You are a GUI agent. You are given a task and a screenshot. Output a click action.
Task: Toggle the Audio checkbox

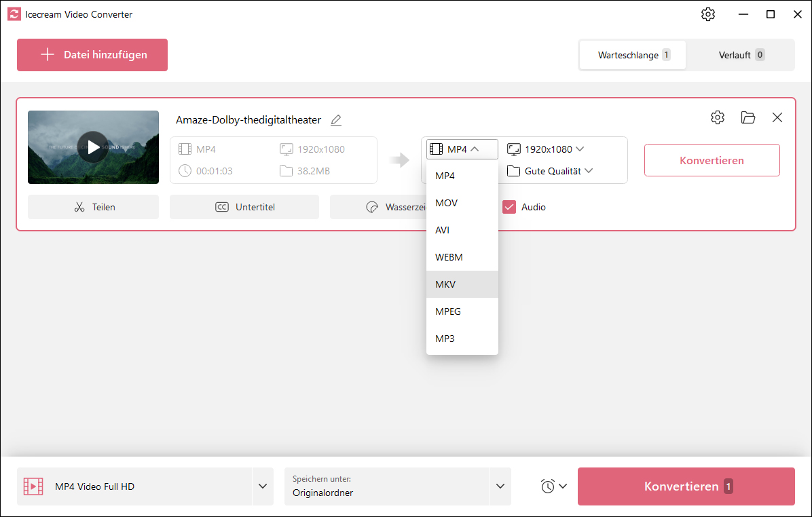point(509,207)
